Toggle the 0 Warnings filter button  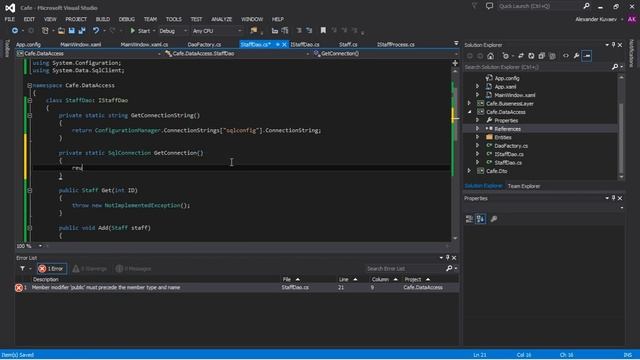click(x=90, y=269)
